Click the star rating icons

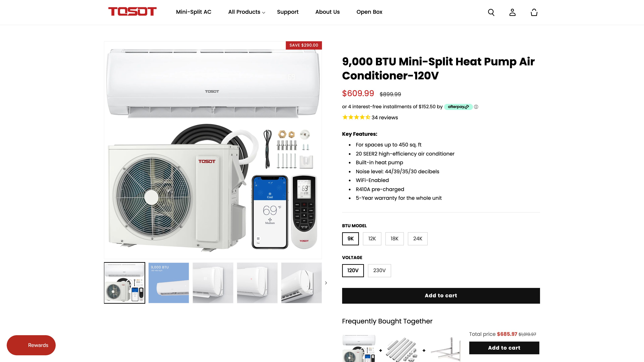(x=356, y=117)
